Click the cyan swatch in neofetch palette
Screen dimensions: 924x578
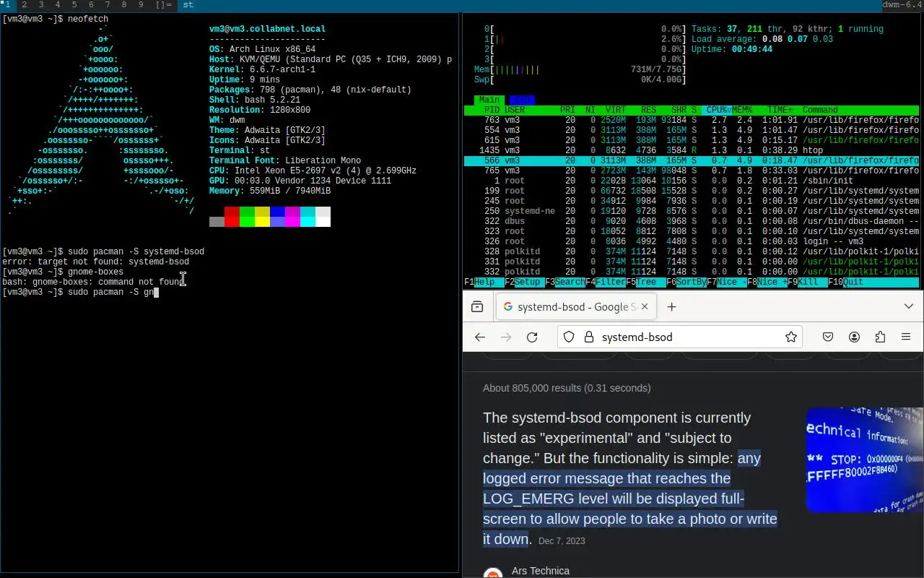coord(308,217)
